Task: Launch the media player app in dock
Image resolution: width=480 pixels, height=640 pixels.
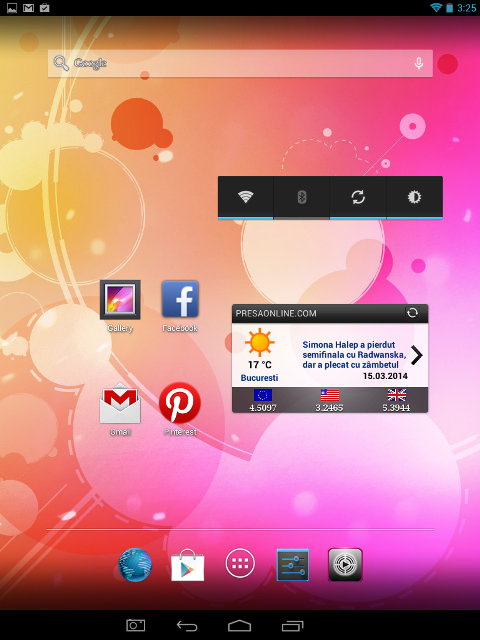Action: pos(345,565)
